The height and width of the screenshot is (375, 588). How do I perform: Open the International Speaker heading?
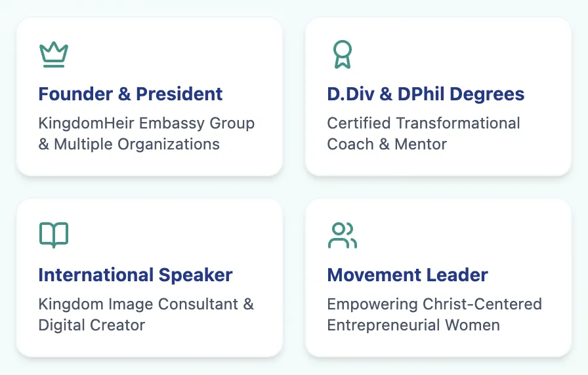[x=135, y=275]
